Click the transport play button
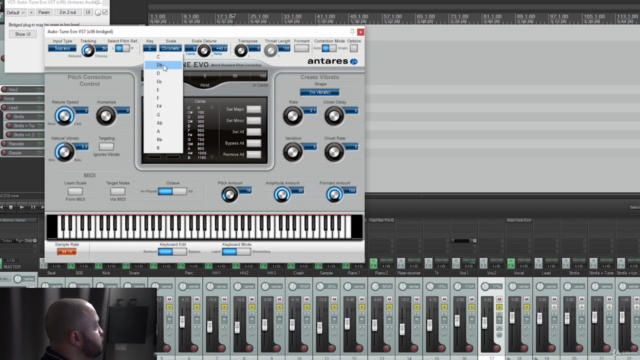The image size is (640, 360). [x=22, y=207]
